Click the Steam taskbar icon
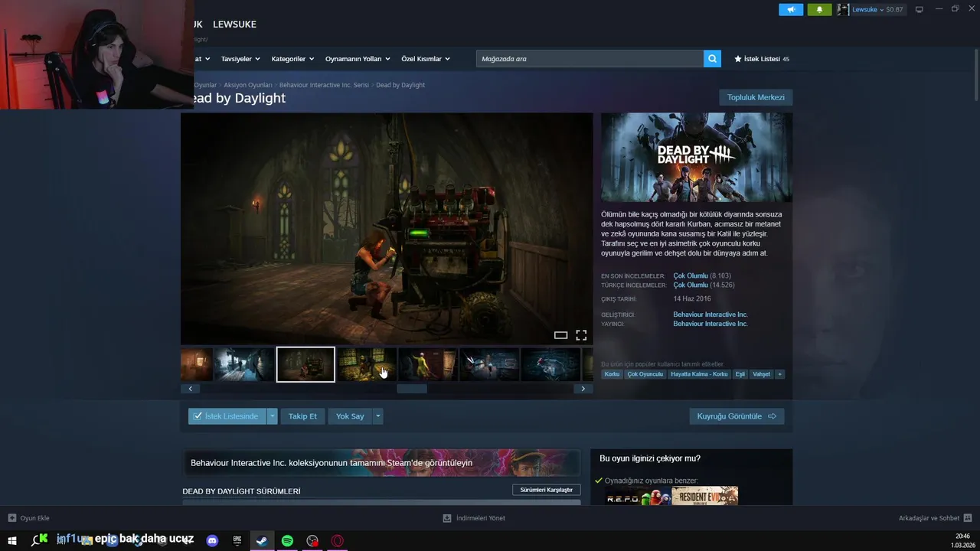The width and height of the screenshot is (980, 551). [x=262, y=540]
